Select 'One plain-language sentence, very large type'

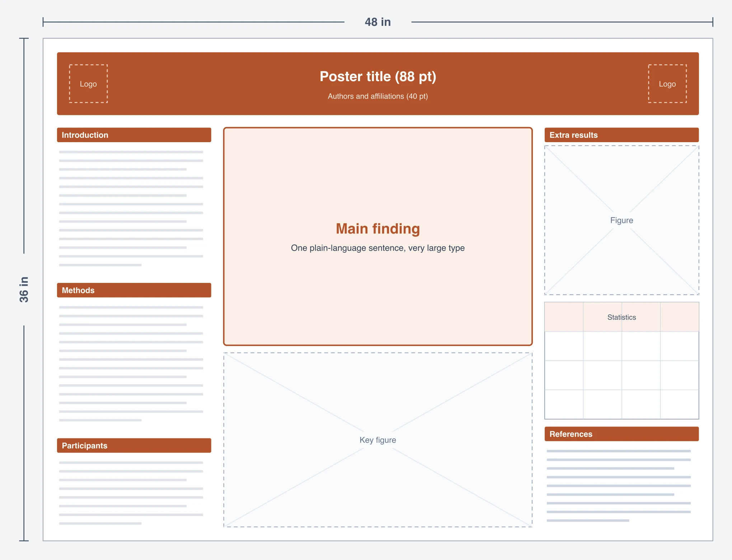click(378, 248)
